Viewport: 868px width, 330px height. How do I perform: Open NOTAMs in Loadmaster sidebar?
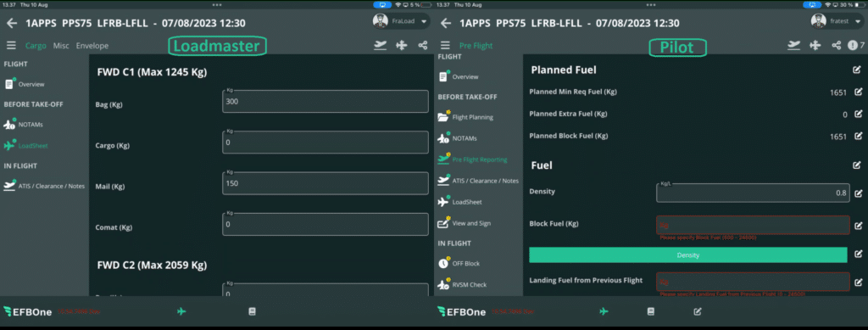23,125
